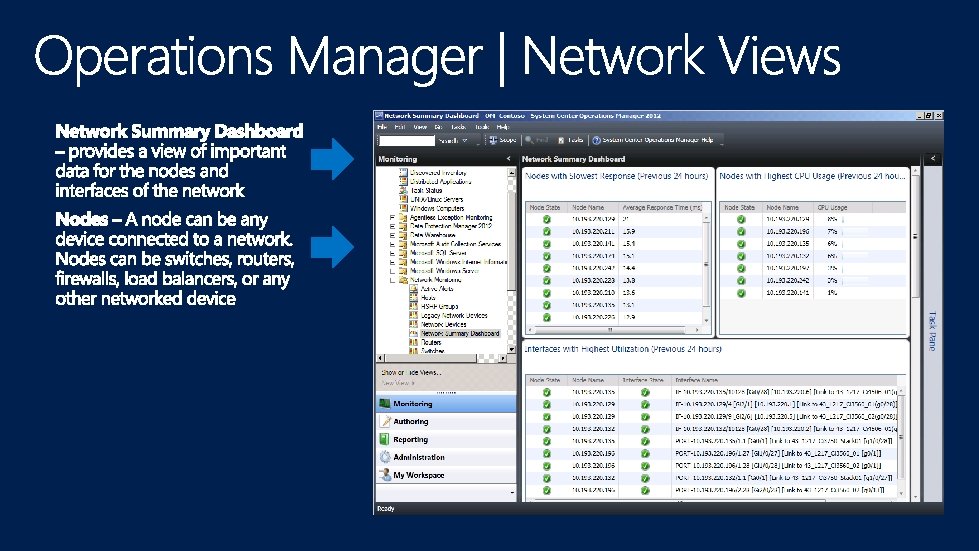The width and height of the screenshot is (979, 551).
Task: Click the PORT-10.193.220.196/1.28 interface name
Action: click(x=778, y=466)
